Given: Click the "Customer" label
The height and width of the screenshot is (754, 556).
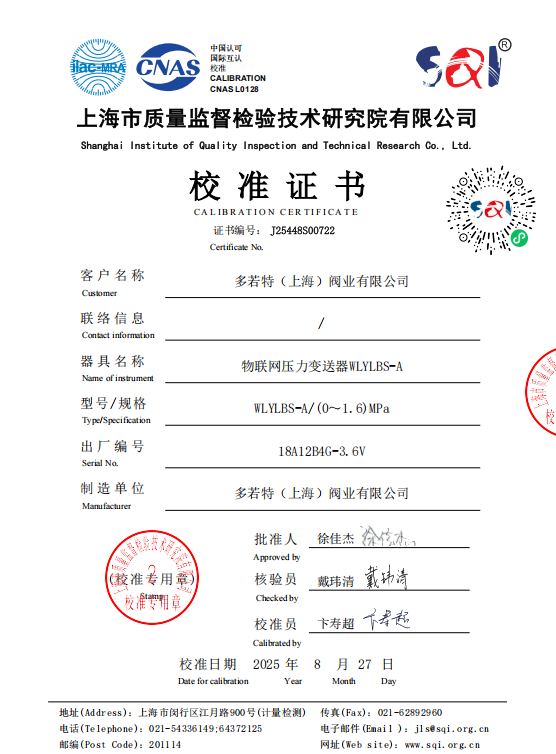Looking at the screenshot, I should coord(99,293).
